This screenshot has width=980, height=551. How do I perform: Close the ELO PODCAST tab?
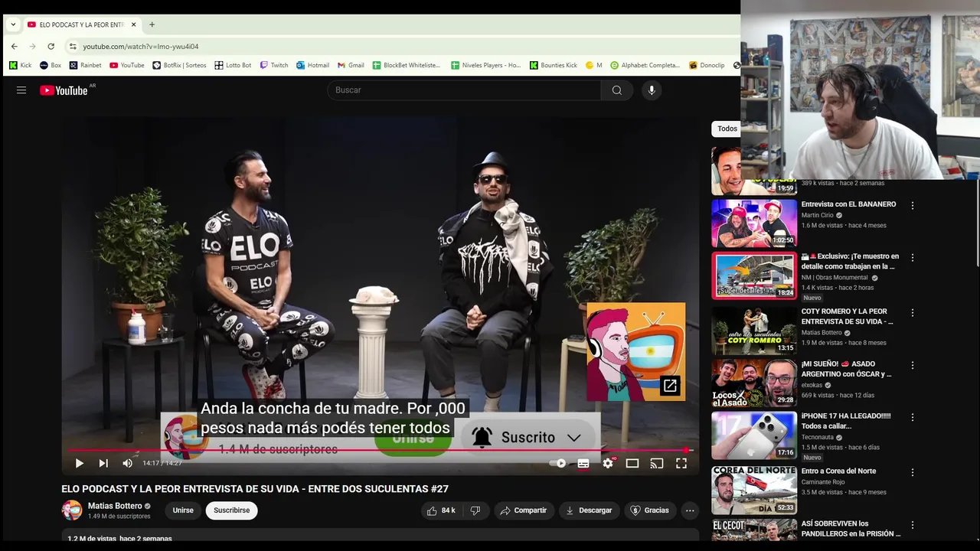point(133,24)
